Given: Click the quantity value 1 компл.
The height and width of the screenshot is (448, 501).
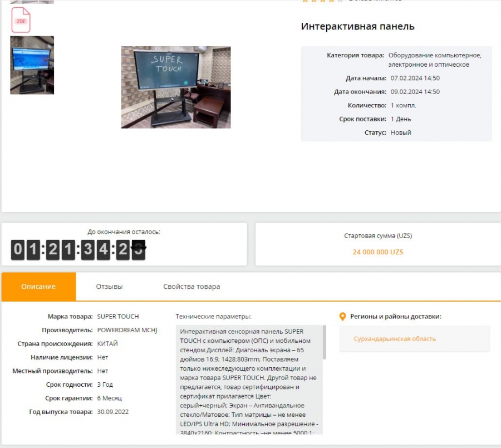Looking at the screenshot, I should (x=404, y=105).
